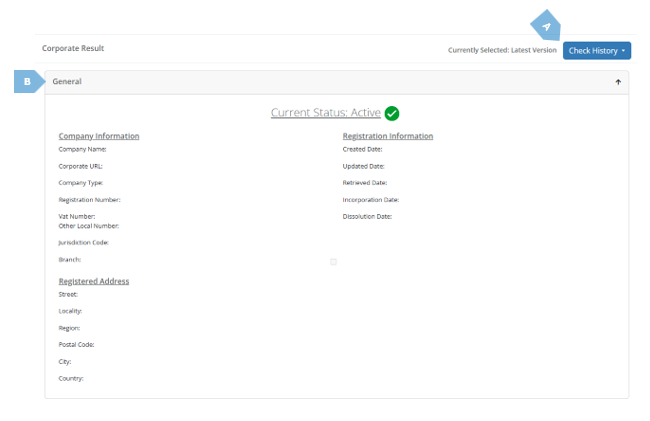Click the green active status checkmark icon
650x421 pixels.
pos(392,113)
